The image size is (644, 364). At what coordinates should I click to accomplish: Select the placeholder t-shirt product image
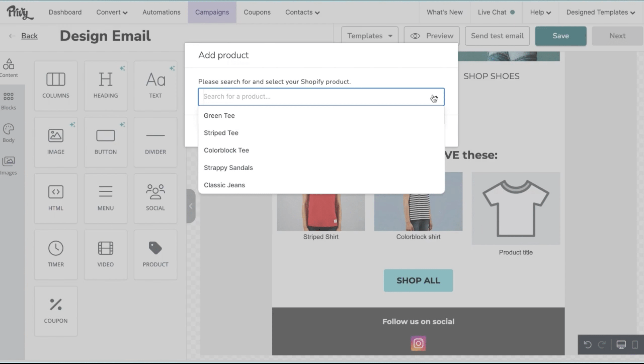516,208
